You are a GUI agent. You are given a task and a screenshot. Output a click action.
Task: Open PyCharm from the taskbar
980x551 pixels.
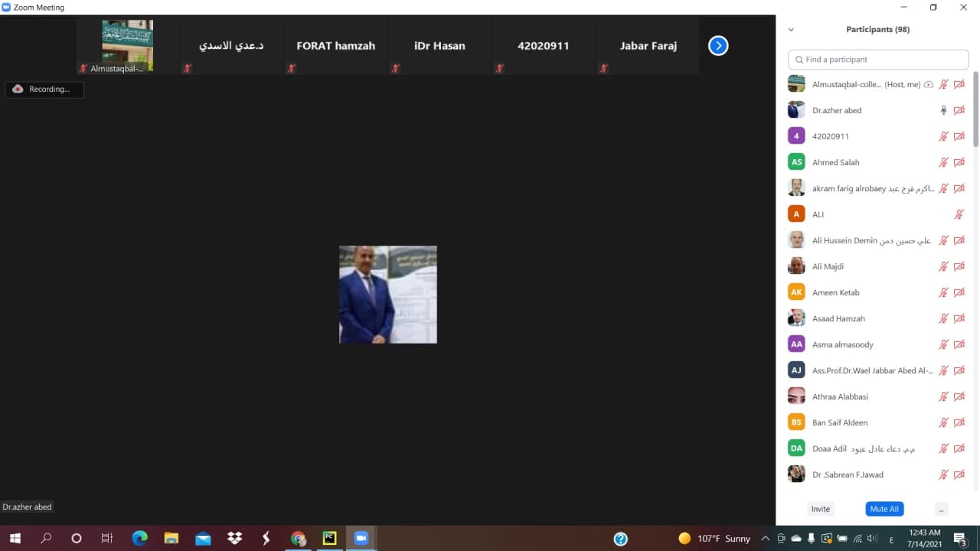click(x=329, y=538)
